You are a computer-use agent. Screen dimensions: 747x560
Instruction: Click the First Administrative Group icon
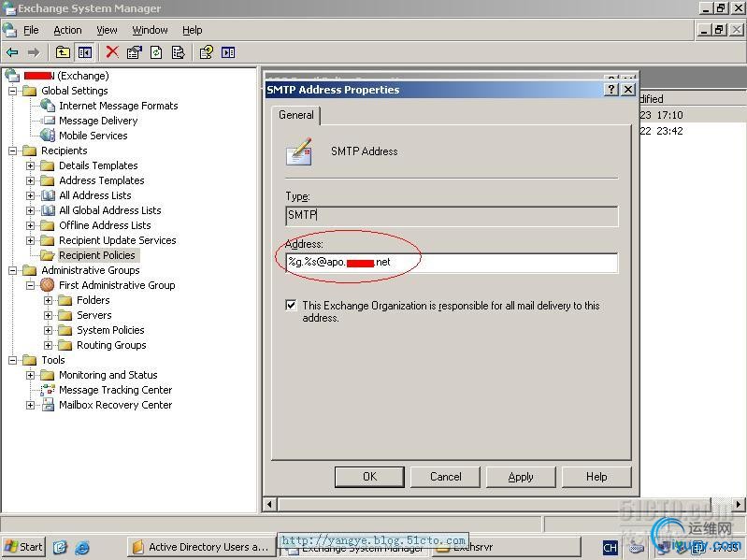tap(47, 285)
